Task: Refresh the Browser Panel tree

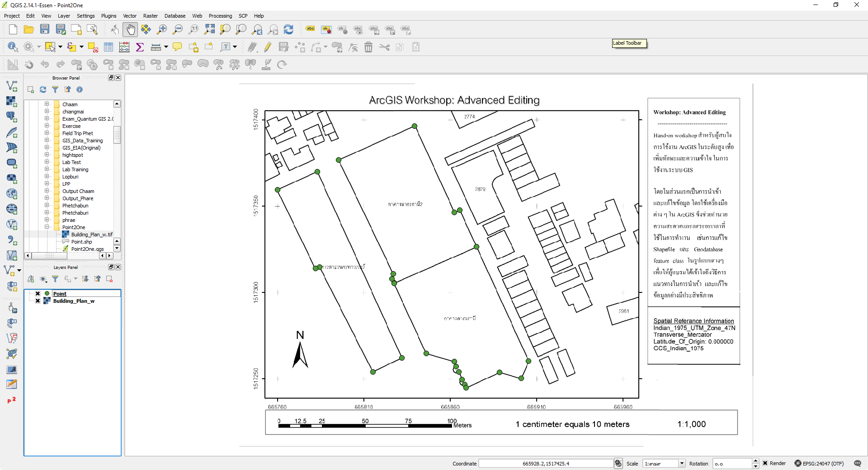Action: [x=43, y=89]
